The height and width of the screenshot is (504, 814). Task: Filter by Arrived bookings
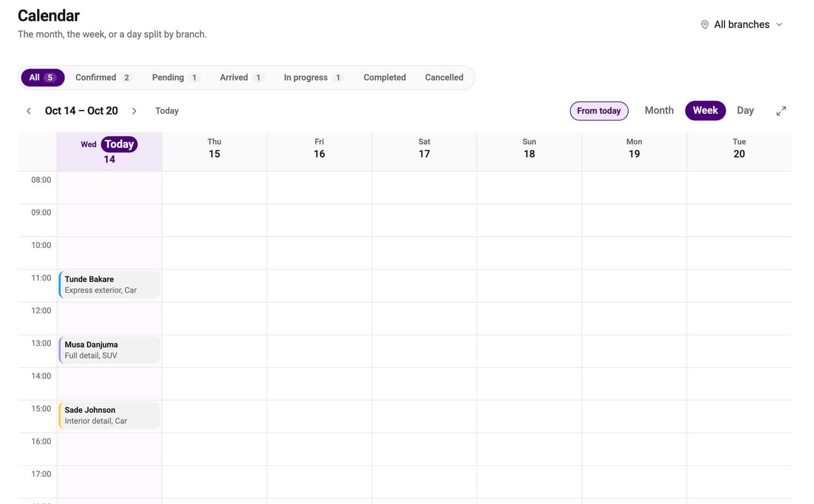tap(242, 77)
